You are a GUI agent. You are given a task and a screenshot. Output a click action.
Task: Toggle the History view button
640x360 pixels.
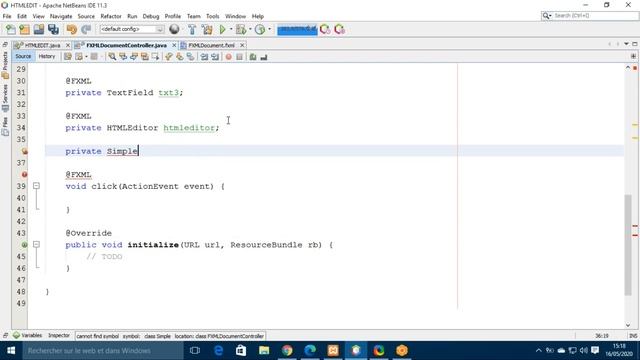[x=47, y=57]
